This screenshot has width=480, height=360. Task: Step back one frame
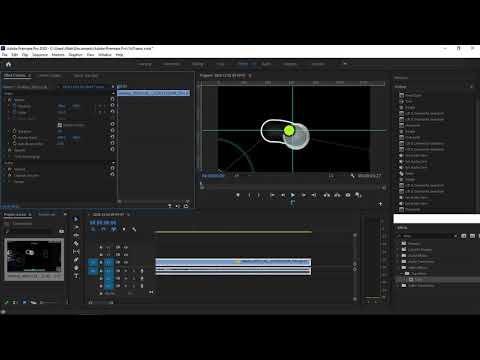point(283,195)
